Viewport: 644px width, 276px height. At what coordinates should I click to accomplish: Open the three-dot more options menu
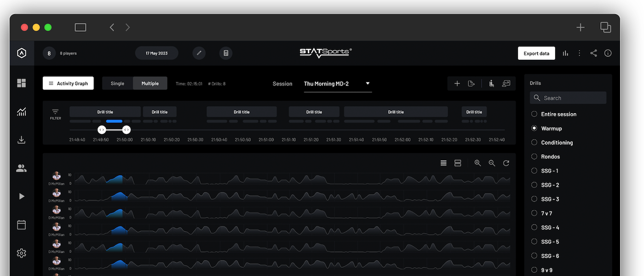click(x=580, y=53)
